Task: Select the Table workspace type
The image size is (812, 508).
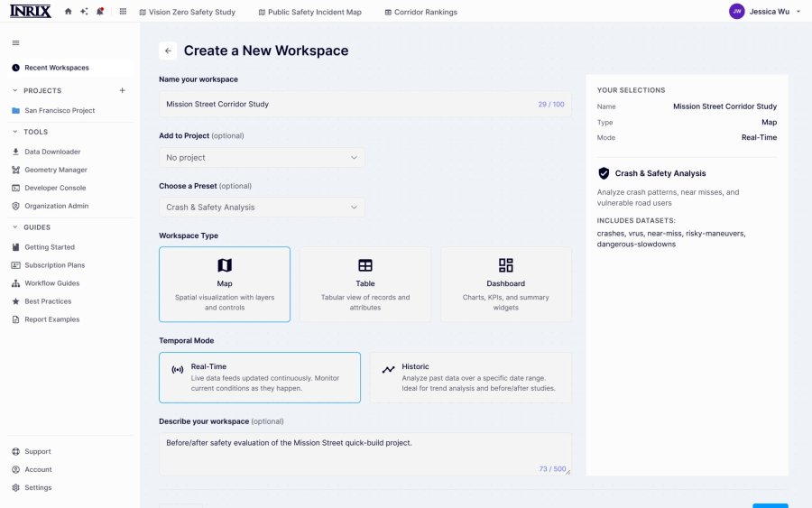Action: click(x=365, y=284)
